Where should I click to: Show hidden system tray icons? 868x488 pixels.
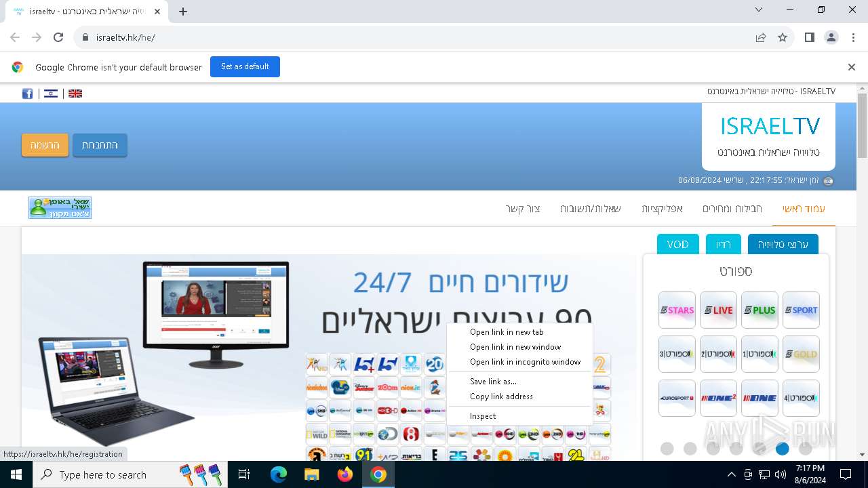pyautogui.click(x=731, y=474)
